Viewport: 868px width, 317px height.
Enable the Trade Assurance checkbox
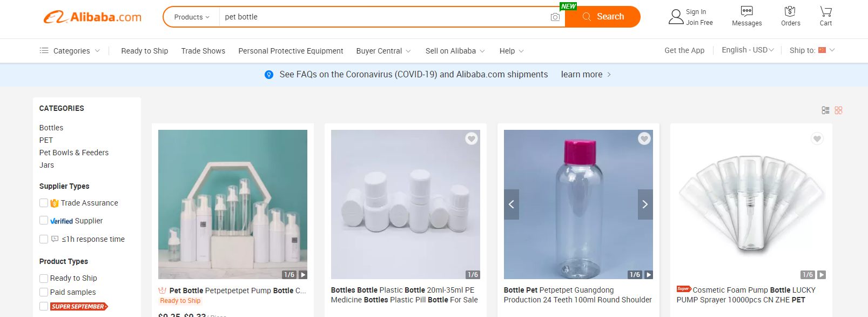coord(44,203)
